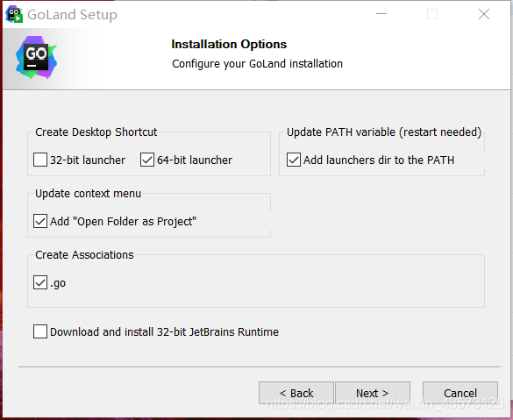Toggle the .go file association checkbox
This screenshot has width=513, height=420.
click(40, 282)
